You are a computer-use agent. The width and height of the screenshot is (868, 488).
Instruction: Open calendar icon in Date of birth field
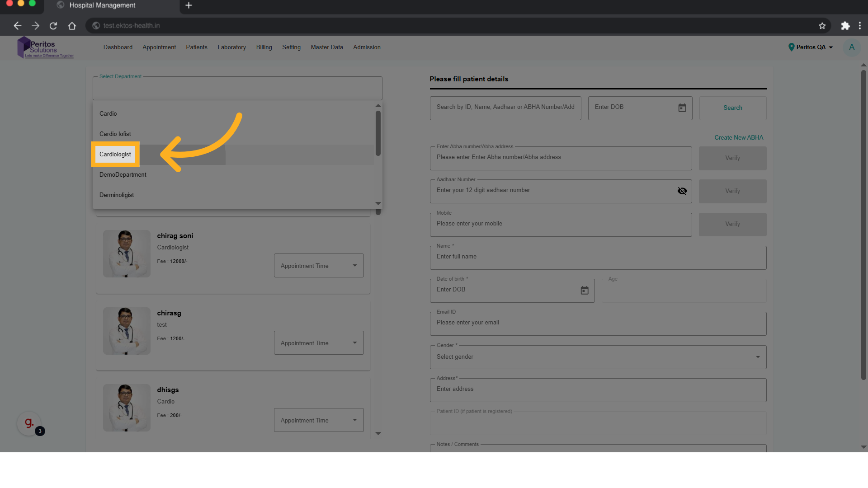(x=585, y=291)
